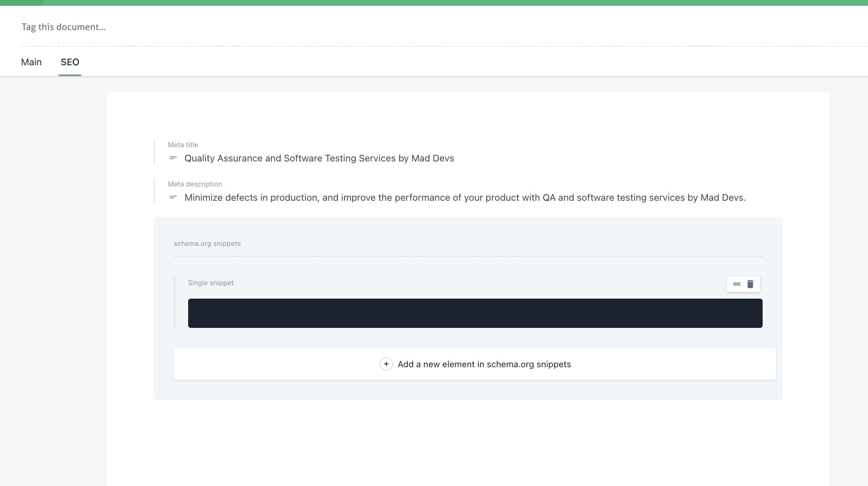Expand the Single snippet section header
The height and width of the screenshot is (486, 868).
pyautogui.click(x=210, y=283)
